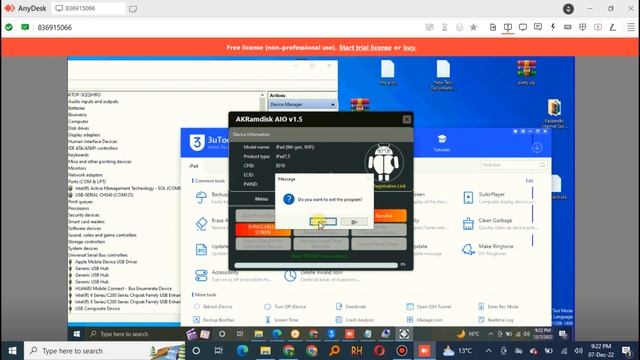This screenshot has width=640, height=360.
Task: Click the AnyDesk display settings monitor icon
Action: click(523, 27)
